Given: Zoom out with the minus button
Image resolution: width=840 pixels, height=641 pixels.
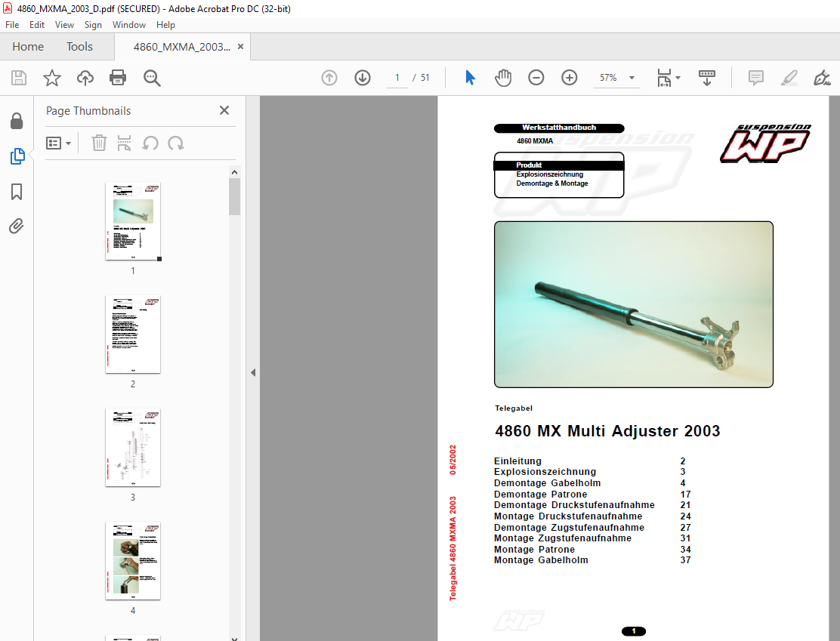Looking at the screenshot, I should [x=536, y=79].
